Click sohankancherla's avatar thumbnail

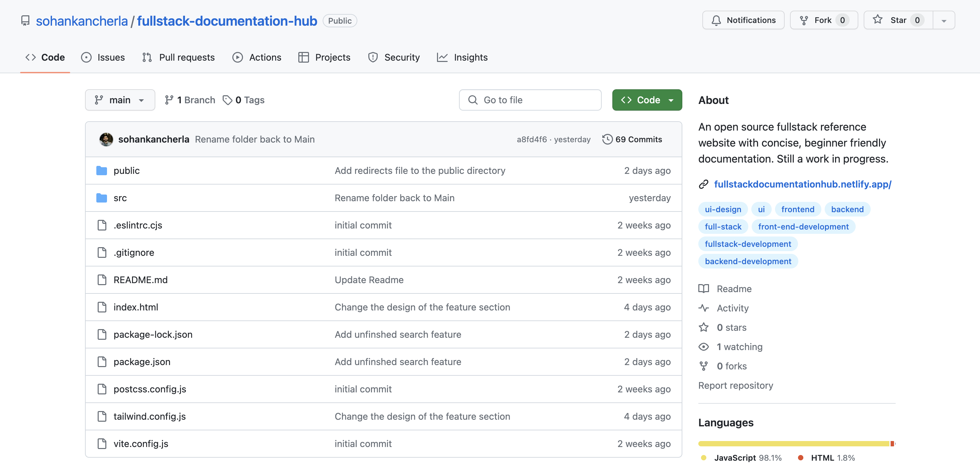106,139
